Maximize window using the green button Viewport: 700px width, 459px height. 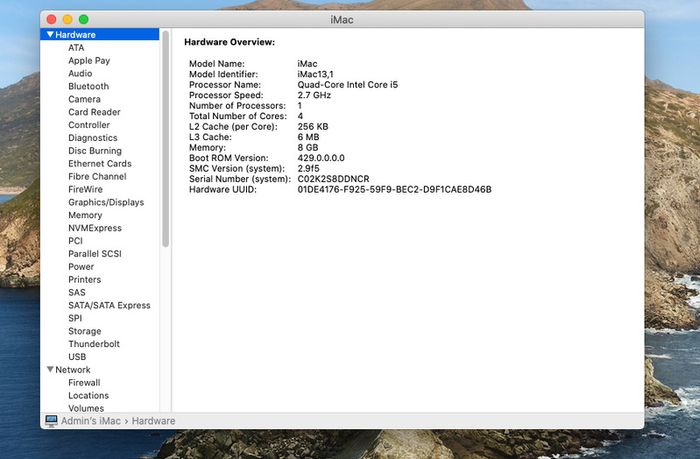tap(83, 19)
